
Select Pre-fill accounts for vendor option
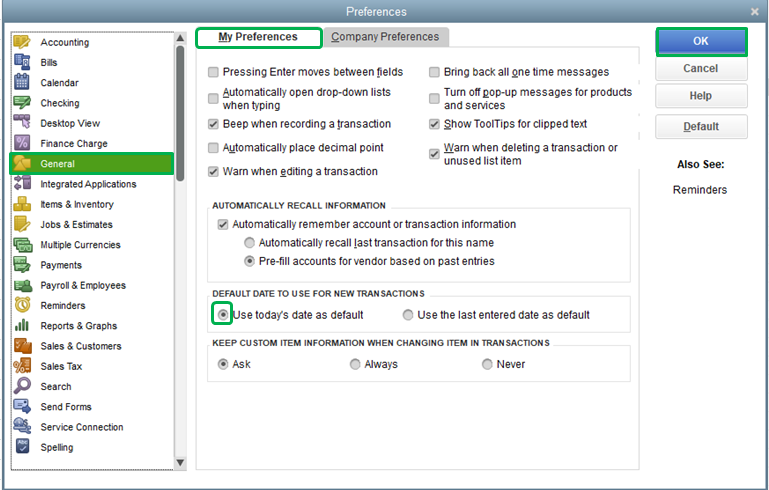[x=250, y=261]
